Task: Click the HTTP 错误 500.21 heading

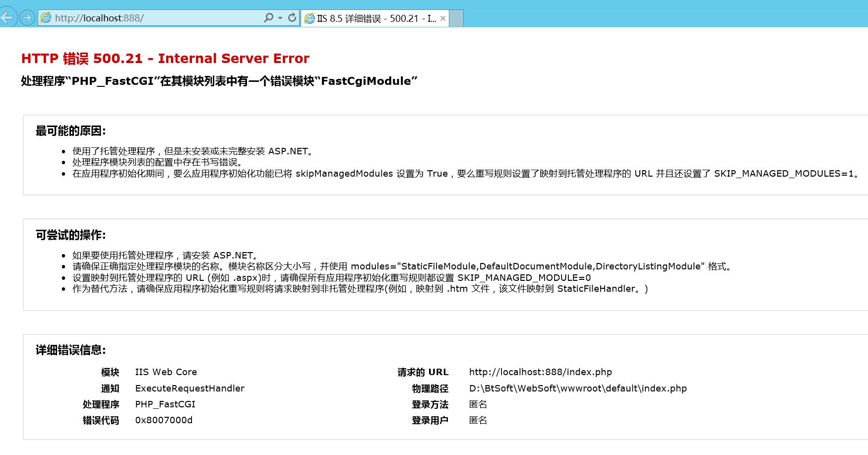Action: point(165,59)
